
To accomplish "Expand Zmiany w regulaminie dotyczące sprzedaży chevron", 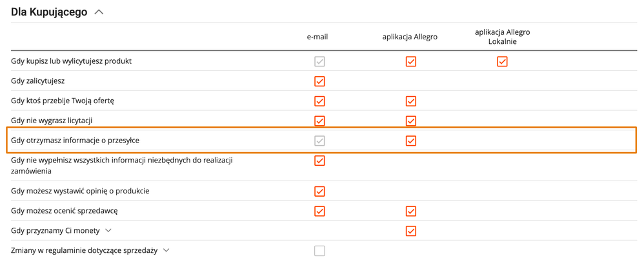I will click(x=166, y=250).
